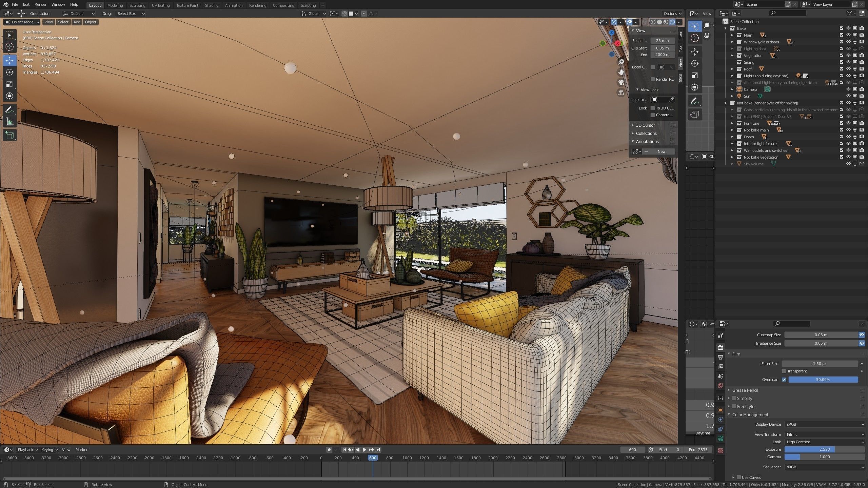Click the Select Box tool in left toolbar

9,35
